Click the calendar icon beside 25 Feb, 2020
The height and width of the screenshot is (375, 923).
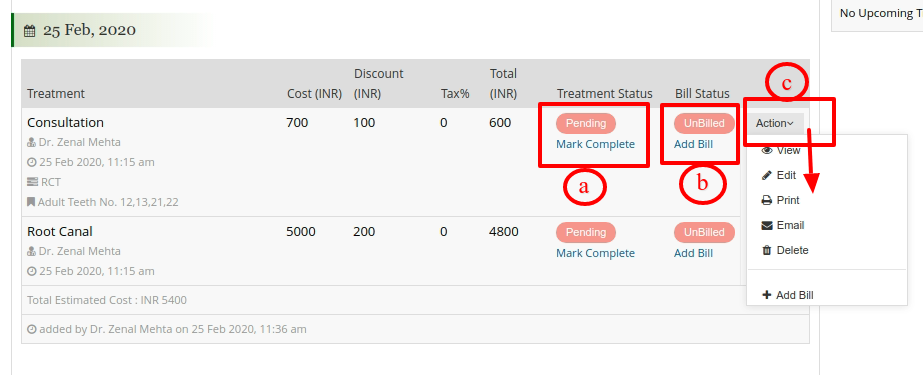(x=29, y=31)
